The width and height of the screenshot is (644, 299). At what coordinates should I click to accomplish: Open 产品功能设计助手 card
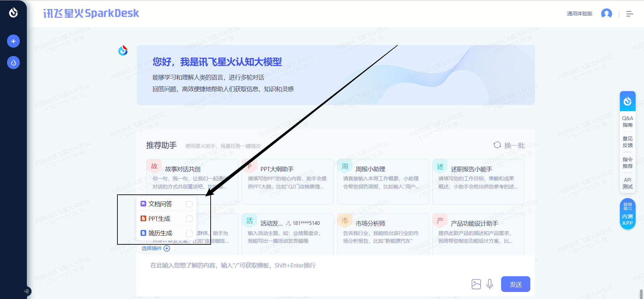point(478,234)
